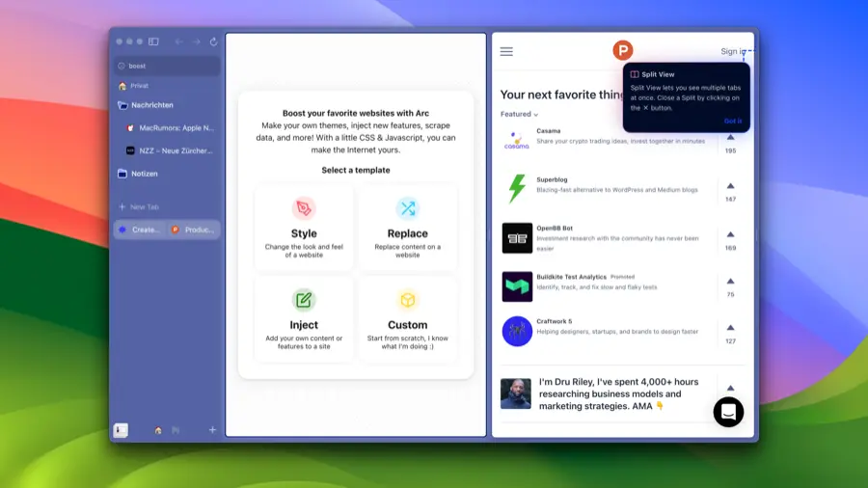Viewport: 868px width, 488px height.
Task: Click the Product Hunt logo
Action: (623, 51)
